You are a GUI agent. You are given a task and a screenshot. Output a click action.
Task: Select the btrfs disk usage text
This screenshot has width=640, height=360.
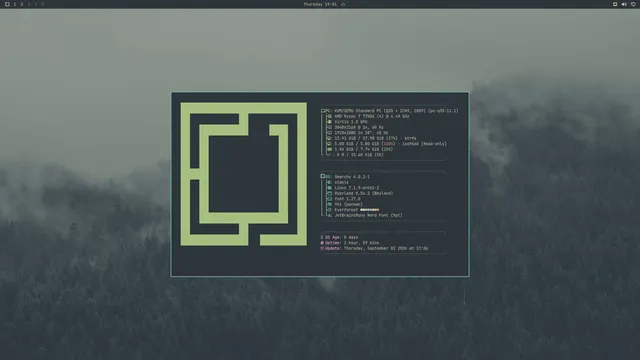(x=376, y=138)
